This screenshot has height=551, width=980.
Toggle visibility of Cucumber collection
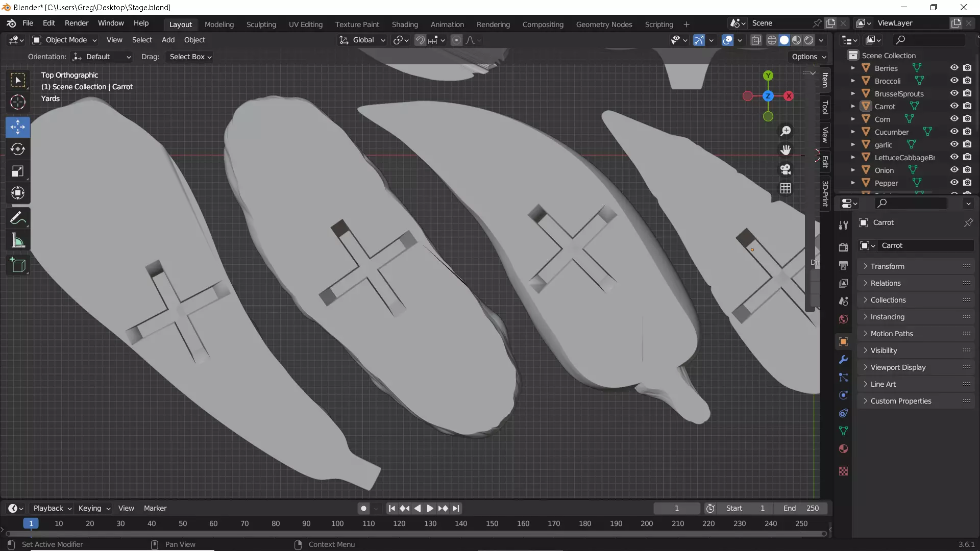point(954,132)
